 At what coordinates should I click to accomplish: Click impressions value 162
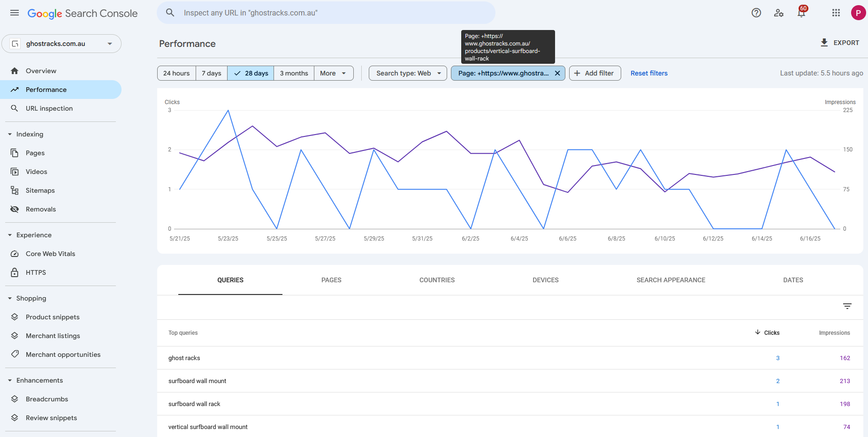click(x=845, y=358)
